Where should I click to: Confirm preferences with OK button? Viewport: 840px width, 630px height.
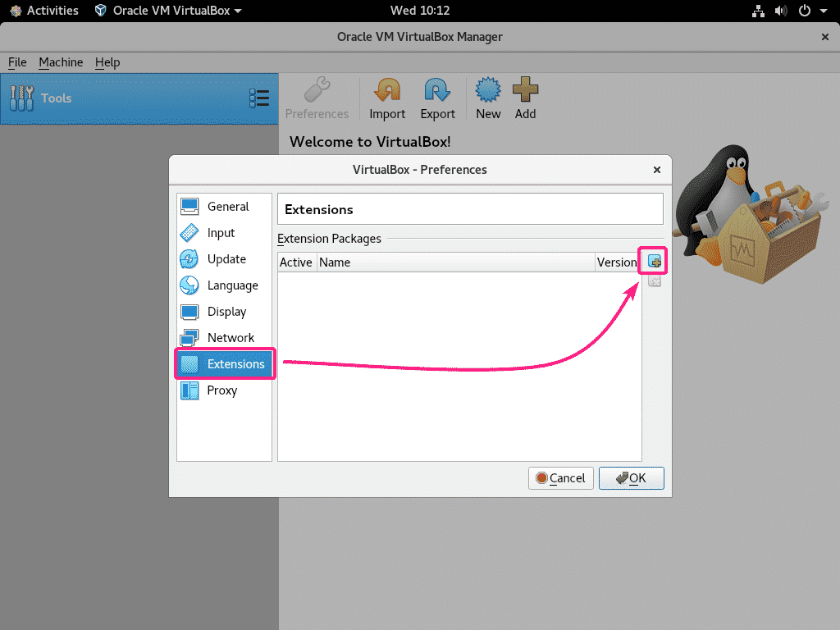[x=631, y=478]
